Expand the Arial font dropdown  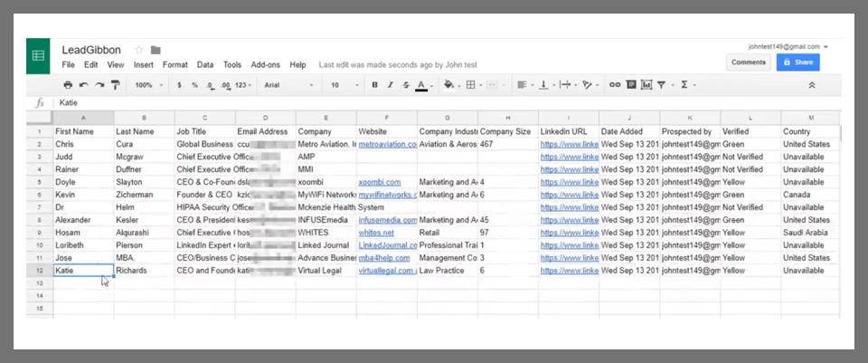click(x=289, y=85)
